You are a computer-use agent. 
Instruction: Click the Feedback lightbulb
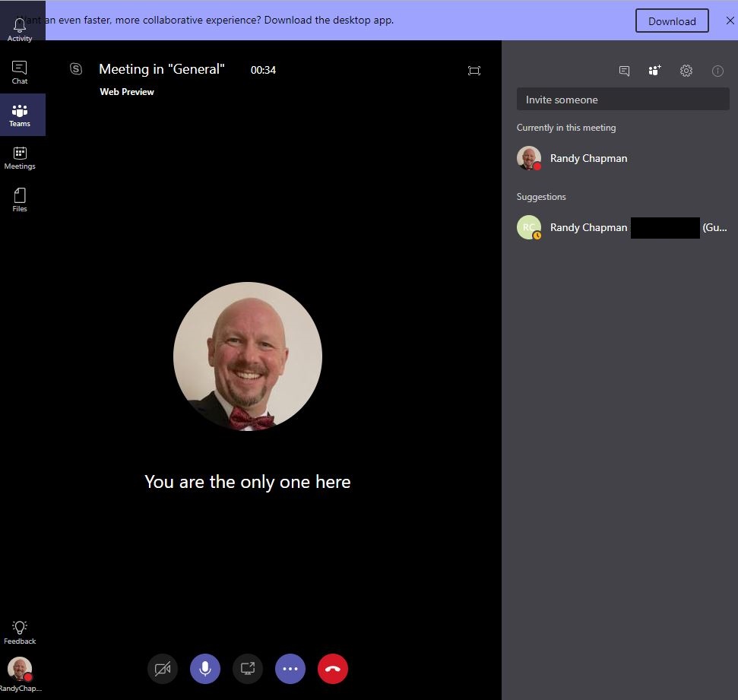pyautogui.click(x=20, y=632)
